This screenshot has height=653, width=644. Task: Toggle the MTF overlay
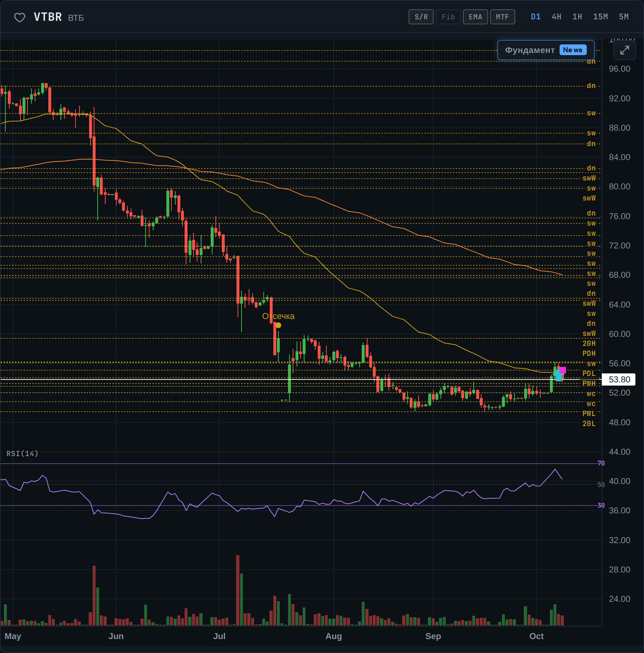pyautogui.click(x=503, y=17)
